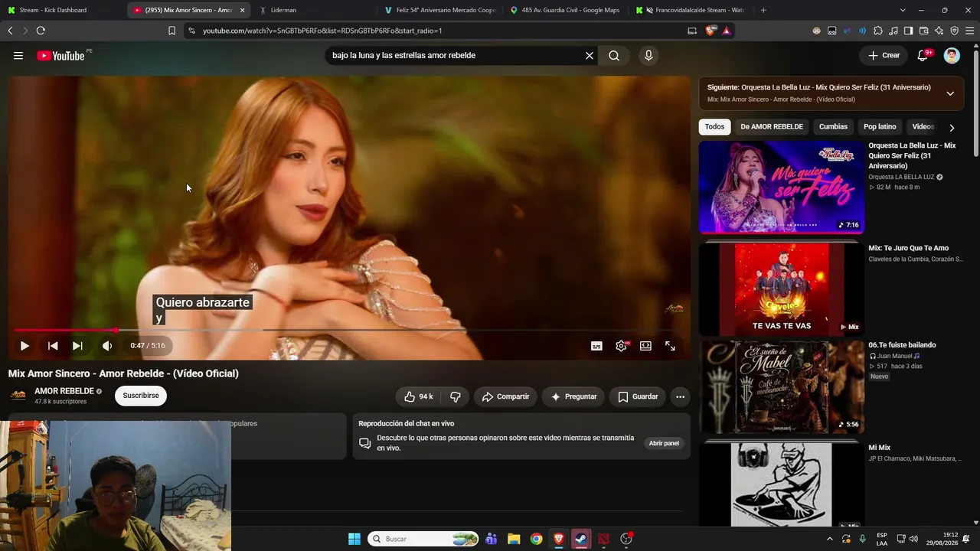Play the paused video
980x551 pixels.
pyautogui.click(x=24, y=346)
